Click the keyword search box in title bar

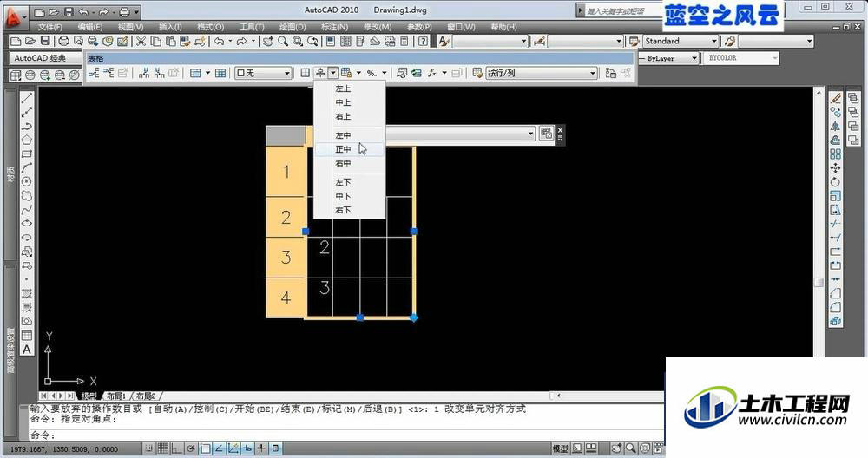tap(622, 10)
